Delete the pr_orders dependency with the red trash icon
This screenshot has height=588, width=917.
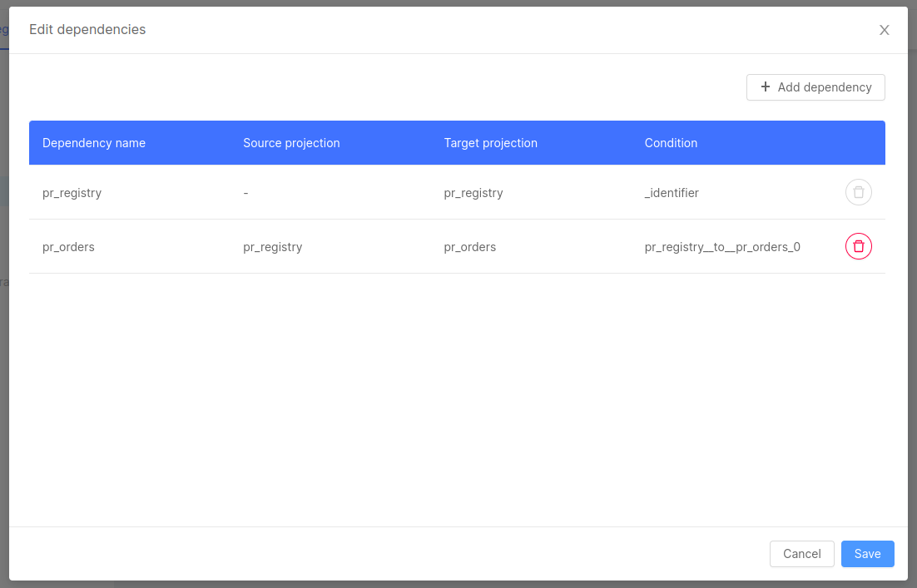pyautogui.click(x=858, y=246)
